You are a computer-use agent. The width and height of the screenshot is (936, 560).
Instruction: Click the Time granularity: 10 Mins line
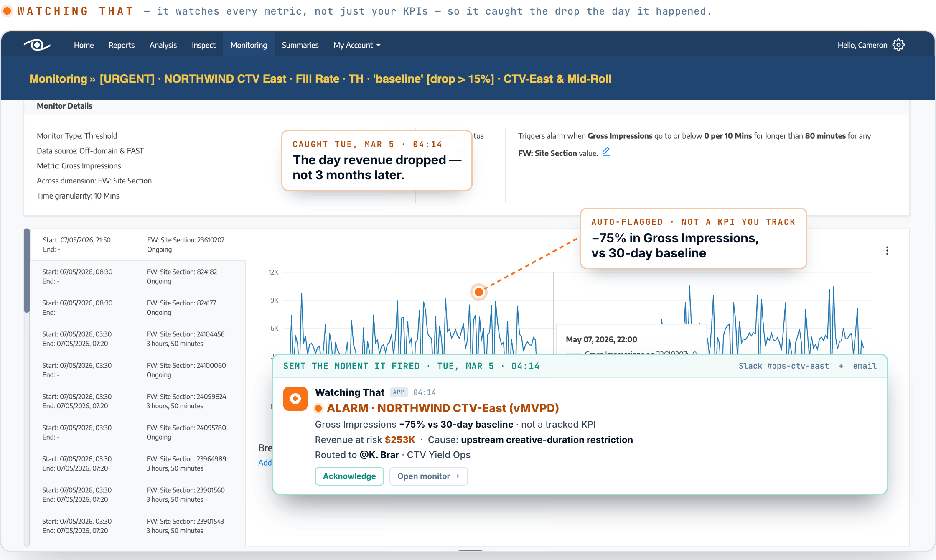click(78, 196)
